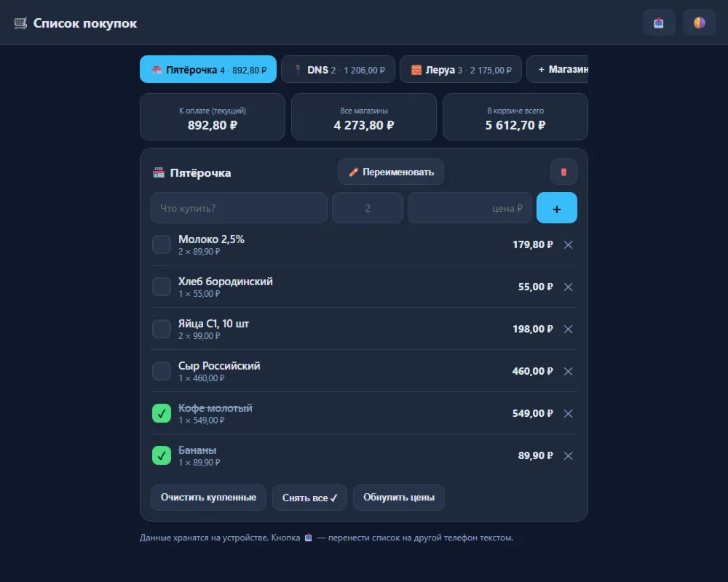This screenshot has width=728, height=582.
Task: Delete the Пятёрочка store with the trash icon
Action: click(x=563, y=172)
